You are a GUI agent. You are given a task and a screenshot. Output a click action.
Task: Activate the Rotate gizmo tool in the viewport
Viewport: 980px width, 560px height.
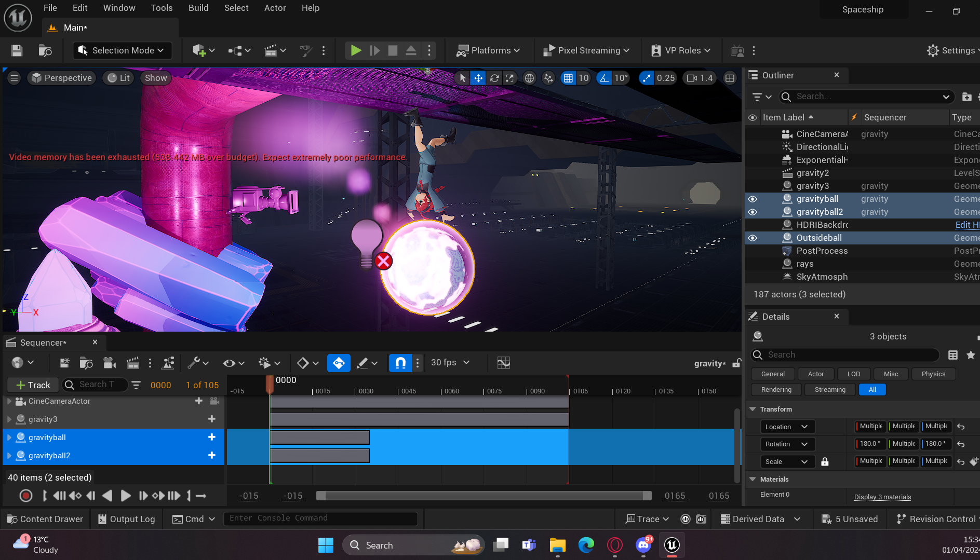(494, 78)
